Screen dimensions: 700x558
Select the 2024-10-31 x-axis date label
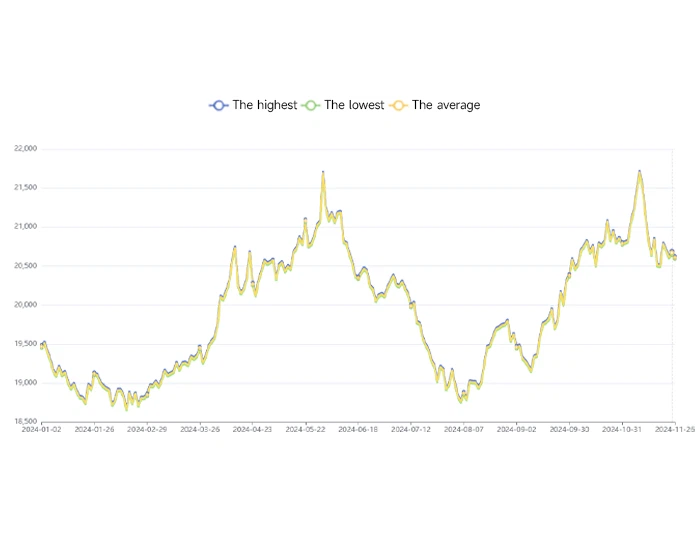click(623, 430)
